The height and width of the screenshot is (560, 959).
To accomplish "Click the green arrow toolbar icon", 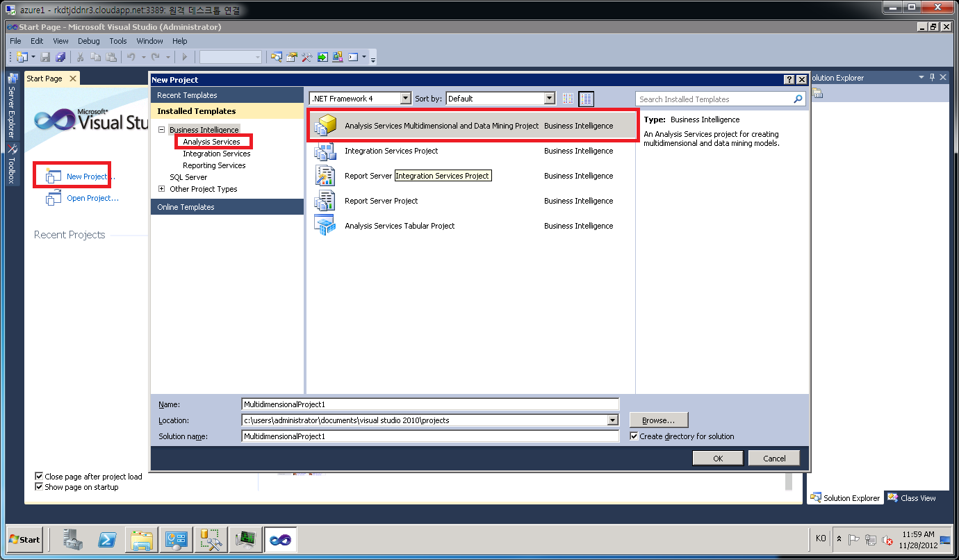I will [322, 57].
